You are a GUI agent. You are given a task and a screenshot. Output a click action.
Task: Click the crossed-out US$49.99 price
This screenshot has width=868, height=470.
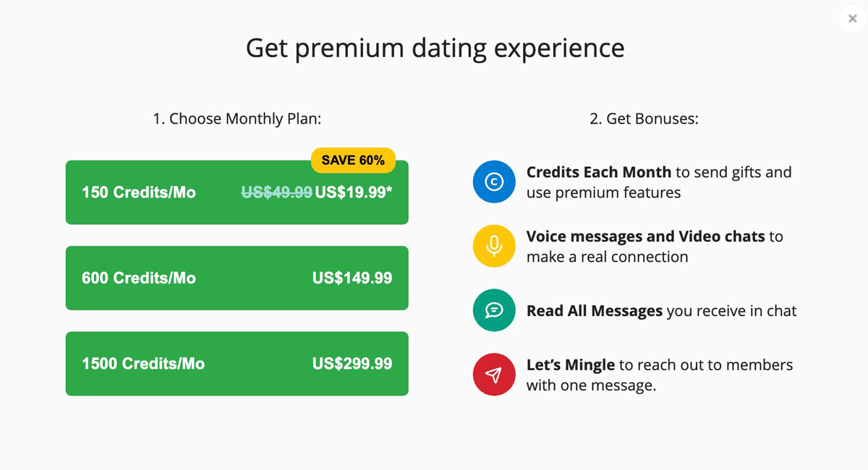277,192
